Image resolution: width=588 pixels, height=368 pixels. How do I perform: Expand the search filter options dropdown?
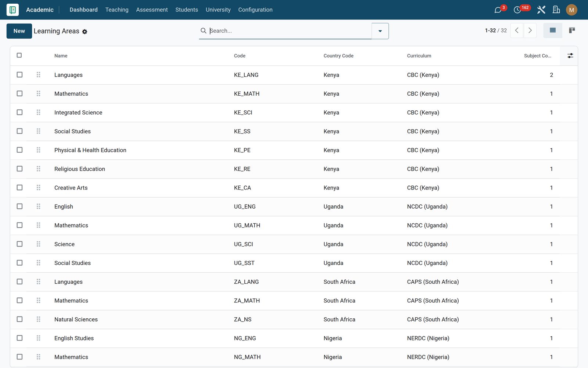click(x=380, y=31)
